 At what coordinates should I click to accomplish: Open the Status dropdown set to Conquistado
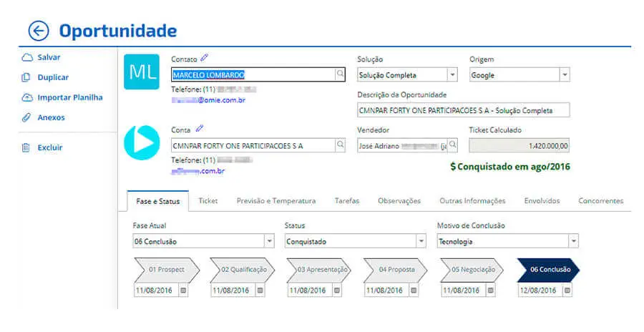[x=420, y=241]
